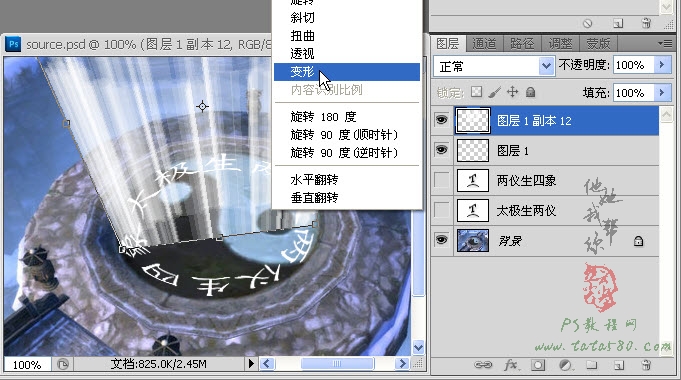
Task: Switch to the 通道 (Channels) tab
Action: tap(484, 43)
